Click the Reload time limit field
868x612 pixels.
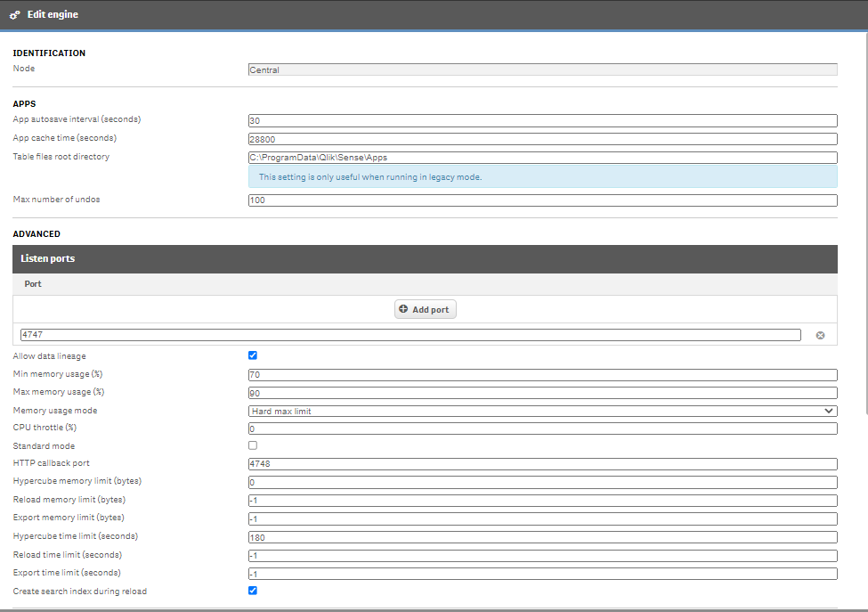click(x=542, y=556)
